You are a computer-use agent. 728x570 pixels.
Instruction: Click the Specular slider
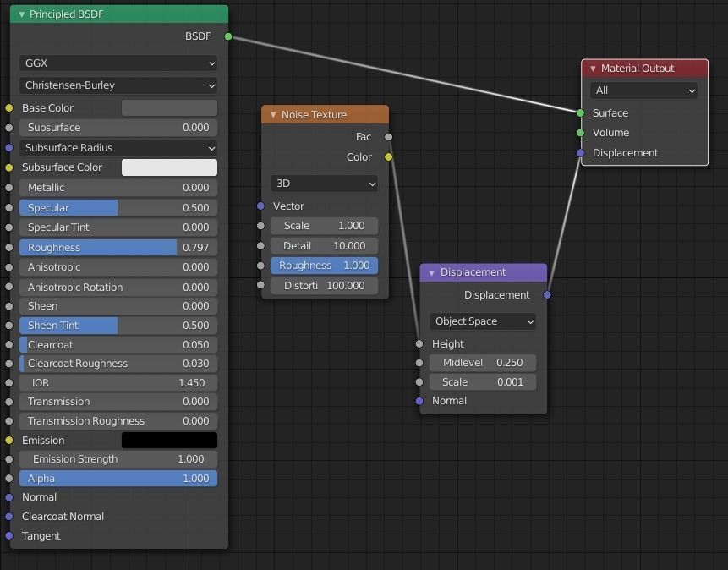click(118, 208)
